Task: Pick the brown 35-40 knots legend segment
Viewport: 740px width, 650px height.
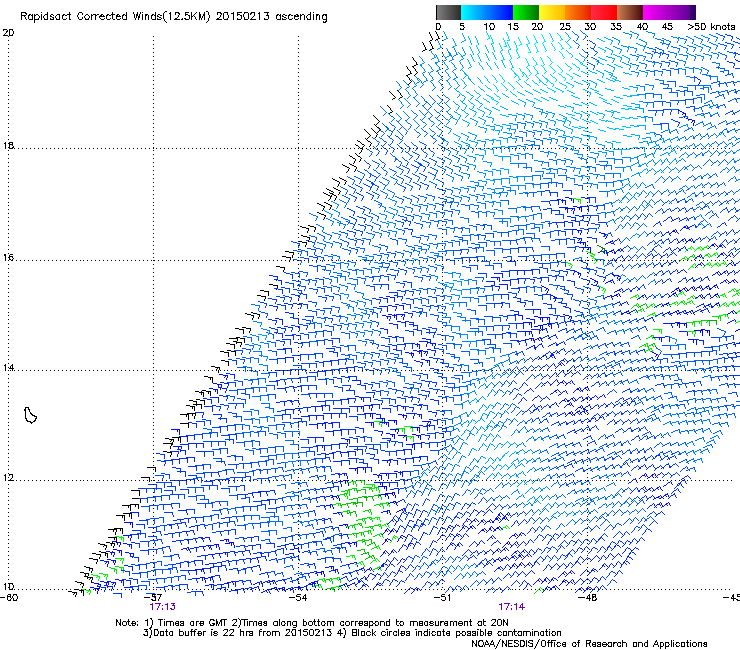Action: click(630, 12)
